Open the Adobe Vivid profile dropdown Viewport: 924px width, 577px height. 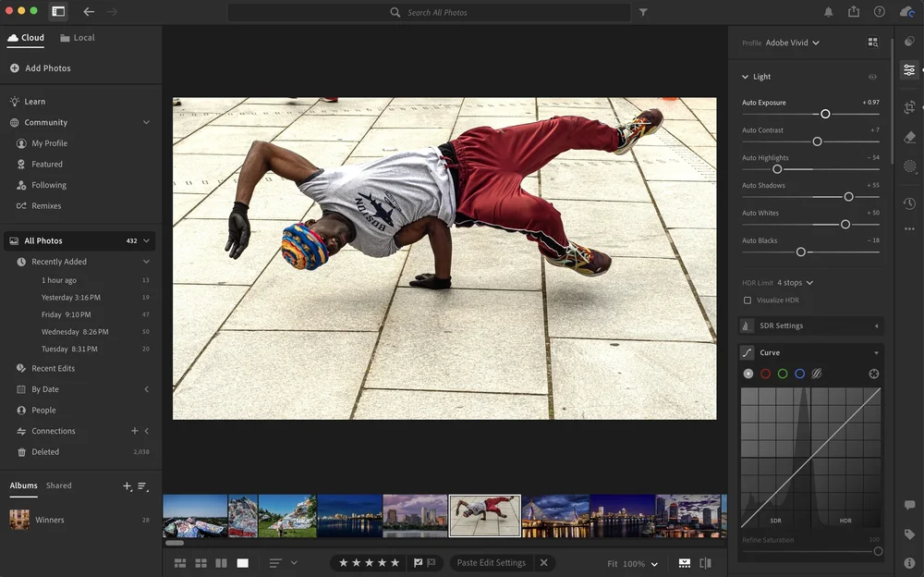(793, 43)
